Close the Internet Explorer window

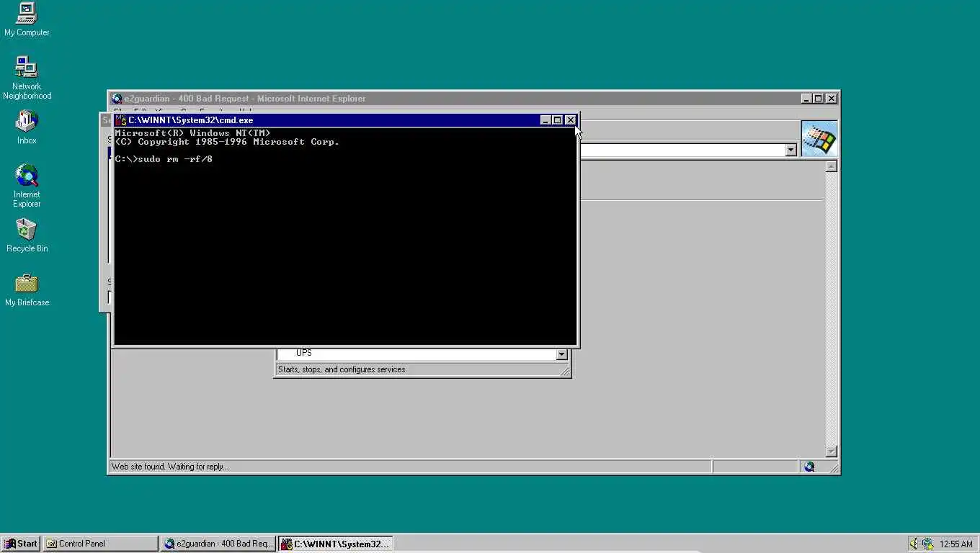pyautogui.click(x=832, y=99)
